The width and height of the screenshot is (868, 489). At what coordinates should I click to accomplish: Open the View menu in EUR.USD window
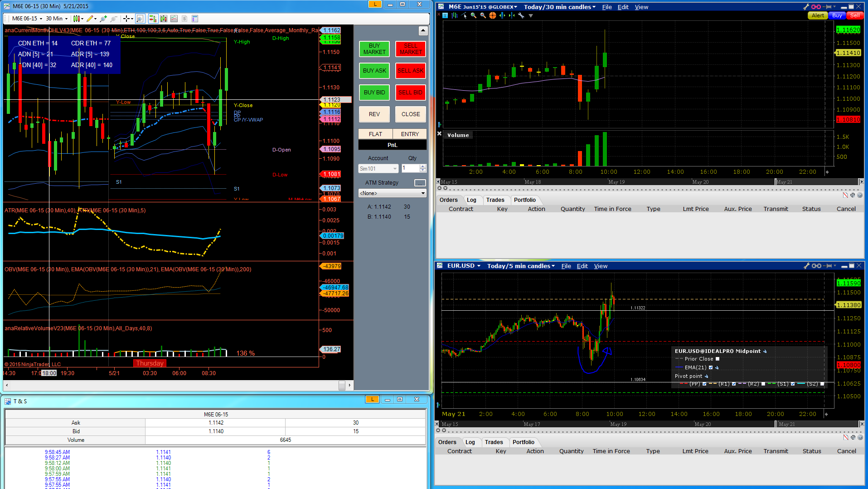pyautogui.click(x=601, y=266)
